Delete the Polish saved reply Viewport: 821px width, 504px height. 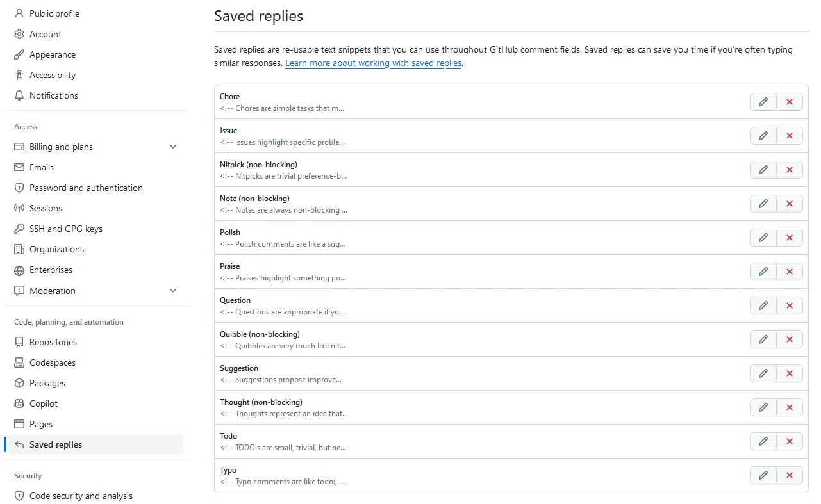789,238
